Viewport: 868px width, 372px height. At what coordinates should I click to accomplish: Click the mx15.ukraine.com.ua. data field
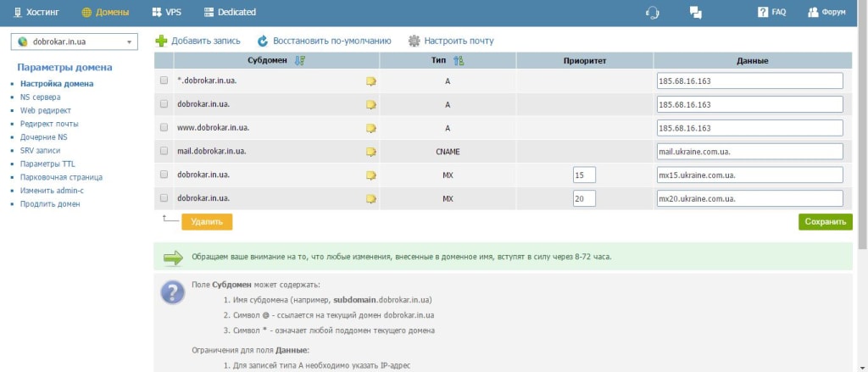coord(750,175)
